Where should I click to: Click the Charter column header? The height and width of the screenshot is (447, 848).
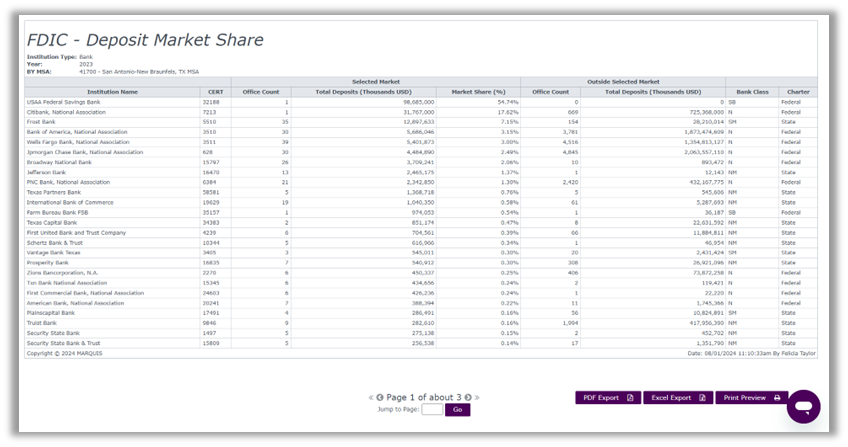[797, 91]
